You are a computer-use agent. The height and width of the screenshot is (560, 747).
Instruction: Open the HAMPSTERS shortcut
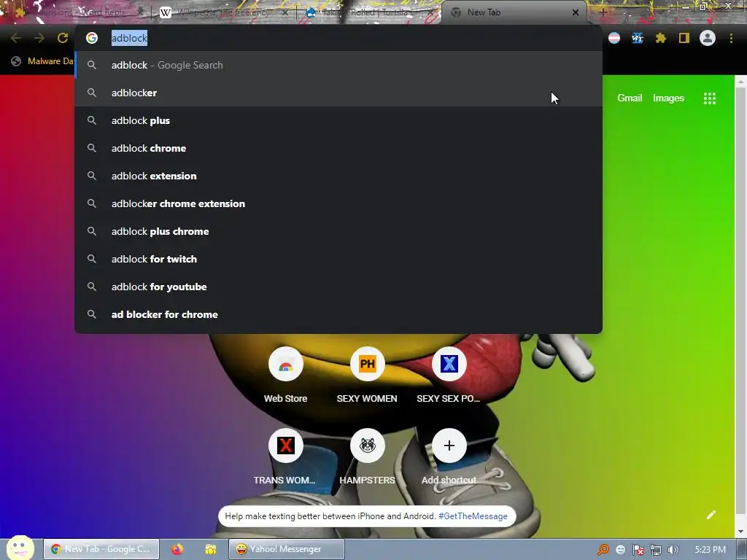pyautogui.click(x=368, y=446)
